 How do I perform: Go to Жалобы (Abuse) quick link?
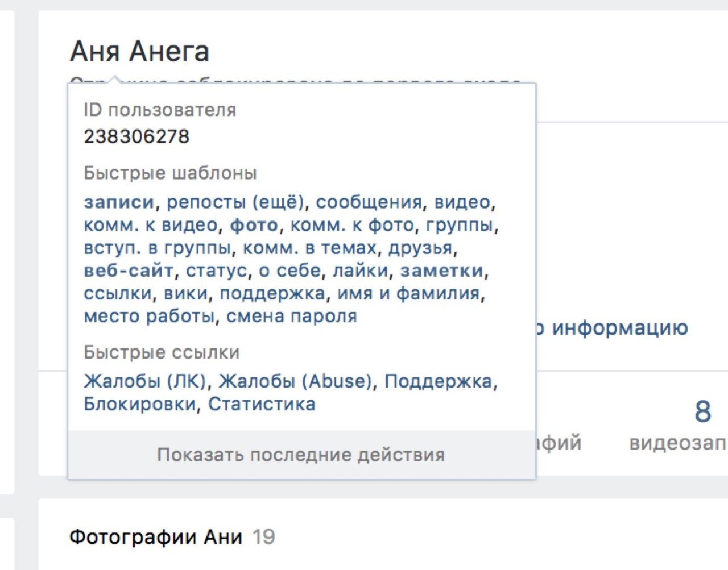pyautogui.click(x=295, y=381)
